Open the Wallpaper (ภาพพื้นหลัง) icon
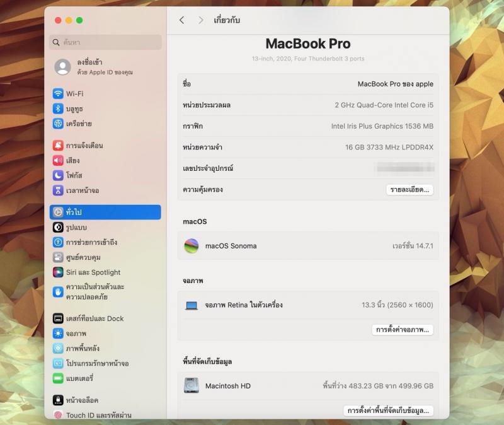The width and height of the screenshot is (504, 425). pos(58,348)
